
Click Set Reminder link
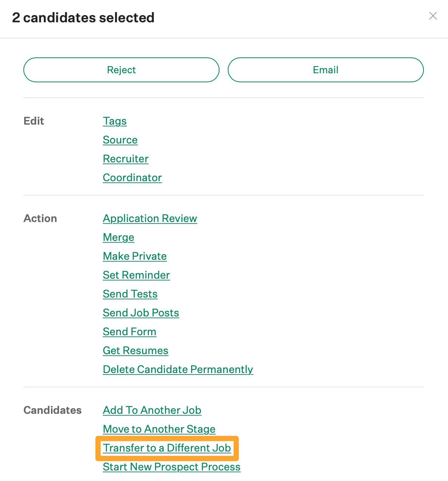point(136,275)
